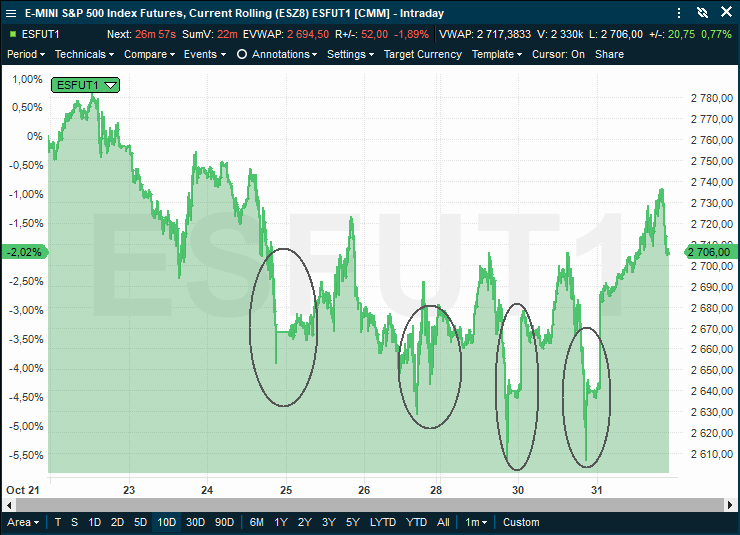Open the Events dropdown
The image size is (740, 535).
click(205, 54)
